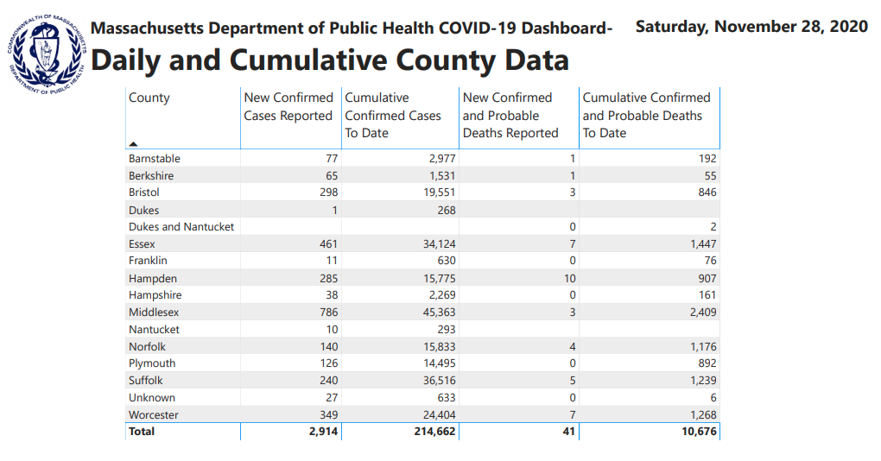Select the Barnstable county row label
The height and width of the screenshot is (461, 881).
[x=155, y=159]
